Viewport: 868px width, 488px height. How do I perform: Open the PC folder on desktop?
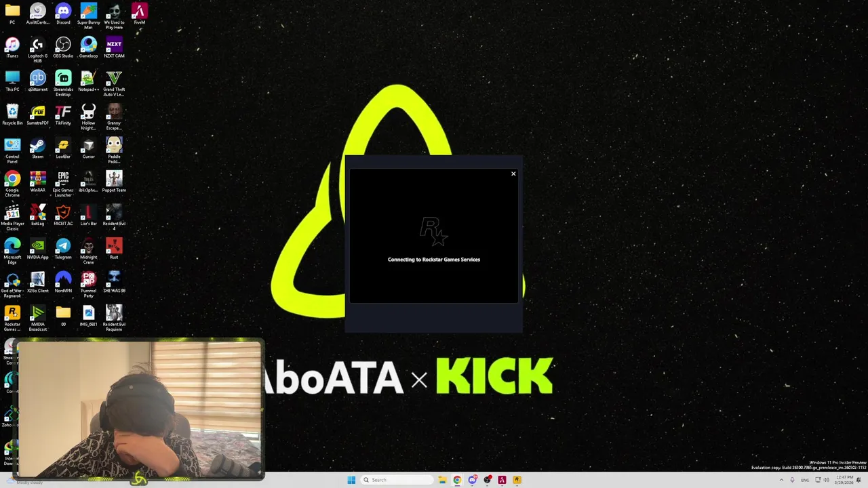click(x=12, y=14)
